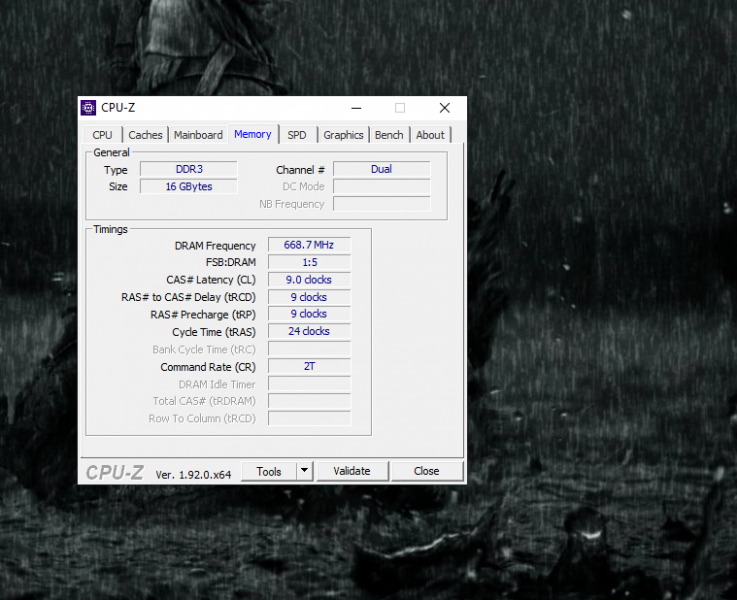This screenshot has height=600, width=737.
Task: Click the Size 16 GBytes field
Action: click(187, 187)
